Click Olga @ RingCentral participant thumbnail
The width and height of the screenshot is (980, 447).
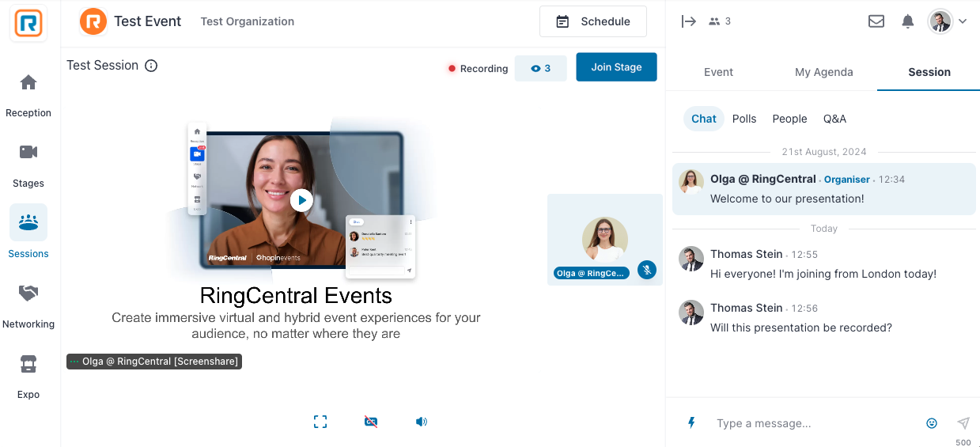click(605, 240)
